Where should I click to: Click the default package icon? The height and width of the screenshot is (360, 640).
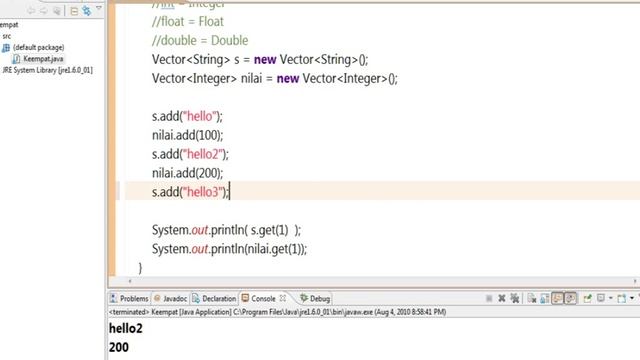point(6,48)
